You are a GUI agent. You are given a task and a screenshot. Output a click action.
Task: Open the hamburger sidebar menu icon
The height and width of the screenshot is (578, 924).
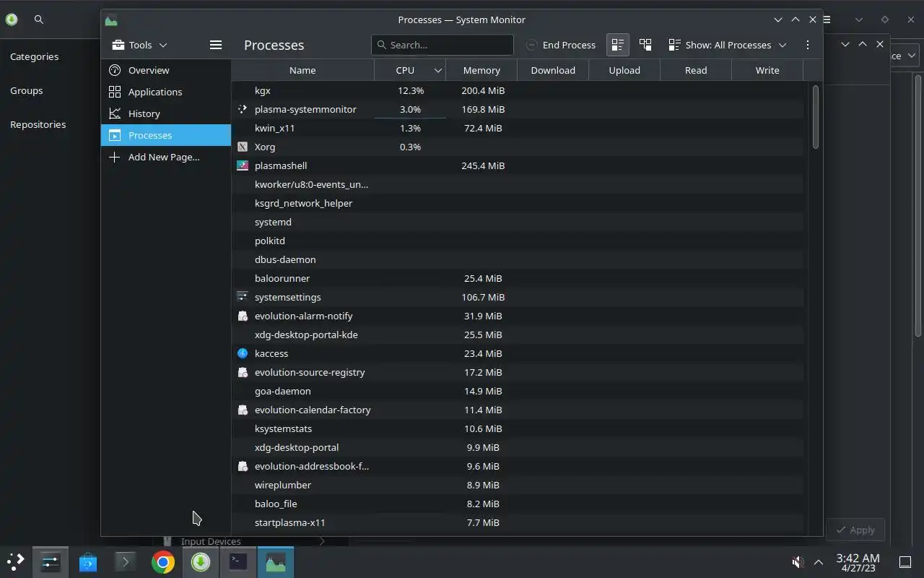pyautogui.click(x=215, y=45)
